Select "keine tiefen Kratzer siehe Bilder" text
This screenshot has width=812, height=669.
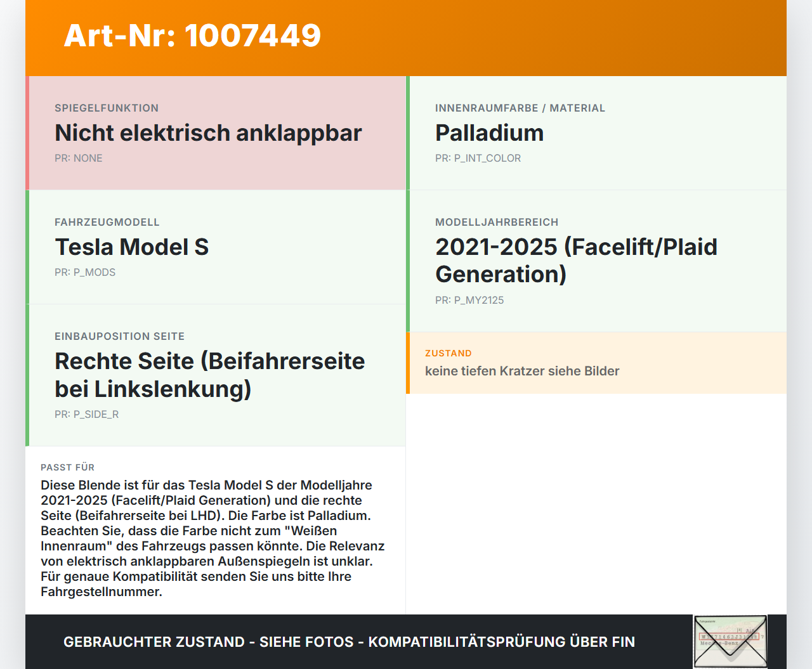coord(522,371)
